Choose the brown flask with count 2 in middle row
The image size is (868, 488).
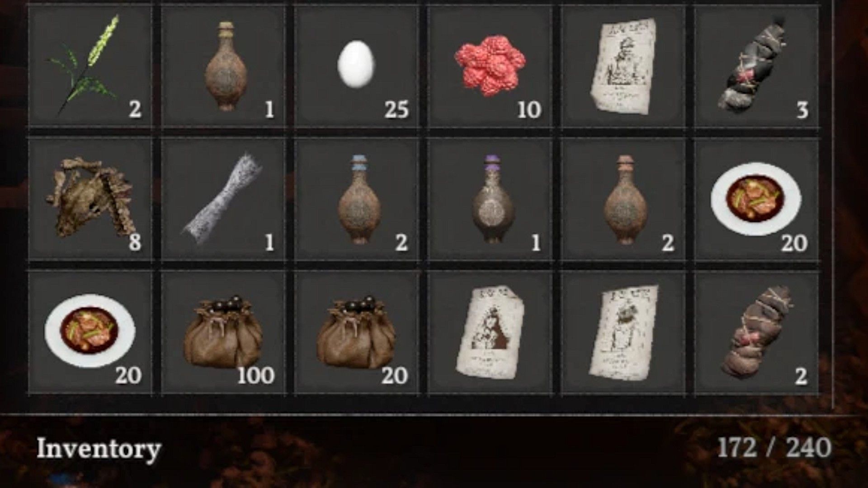point(623,199)
